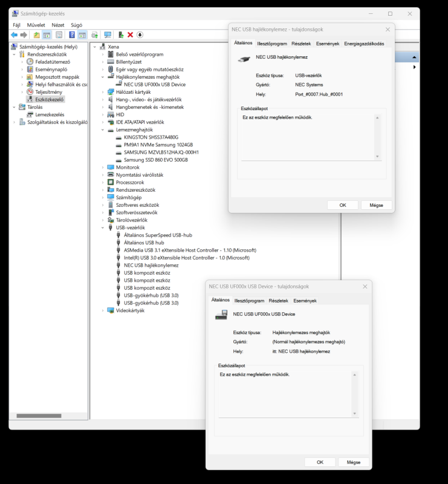This screenshot has height=484, width=448.
Task: Click Mégse in NEC USB UF000x USB Device dialog
Action: click(x=354, y=462)
